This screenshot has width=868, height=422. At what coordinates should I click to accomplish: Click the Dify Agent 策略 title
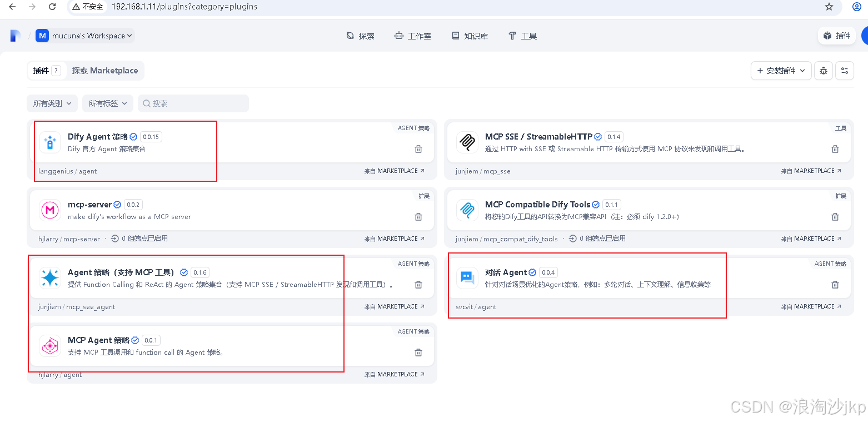tap(98, 137)
